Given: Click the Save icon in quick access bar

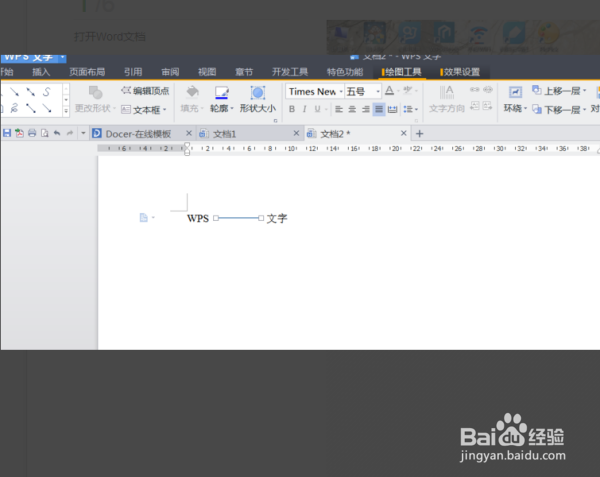Looking at the screenshot, I should click(7, 133).
